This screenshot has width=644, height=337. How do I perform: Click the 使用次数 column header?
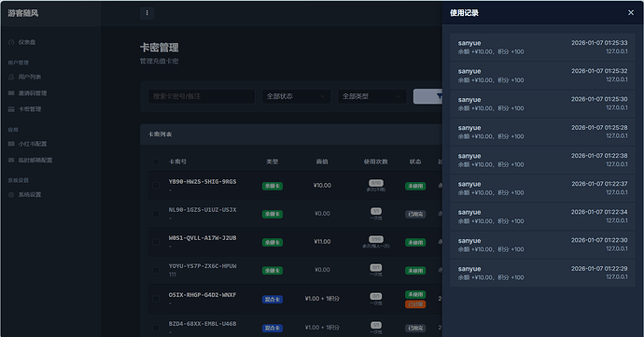pyautogui.click(x=376, y=161)
